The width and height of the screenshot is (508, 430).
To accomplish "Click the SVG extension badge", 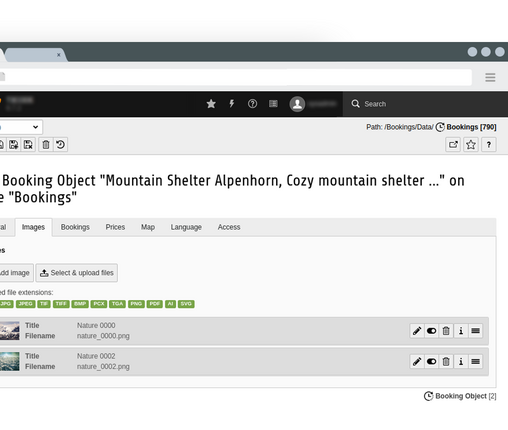I will (x=186, y=304).
